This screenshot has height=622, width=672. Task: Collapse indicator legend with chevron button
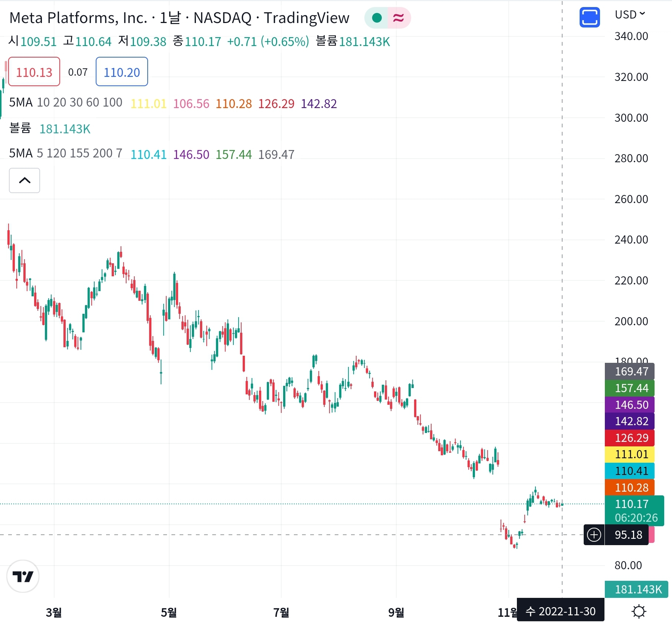pos(24,180)
